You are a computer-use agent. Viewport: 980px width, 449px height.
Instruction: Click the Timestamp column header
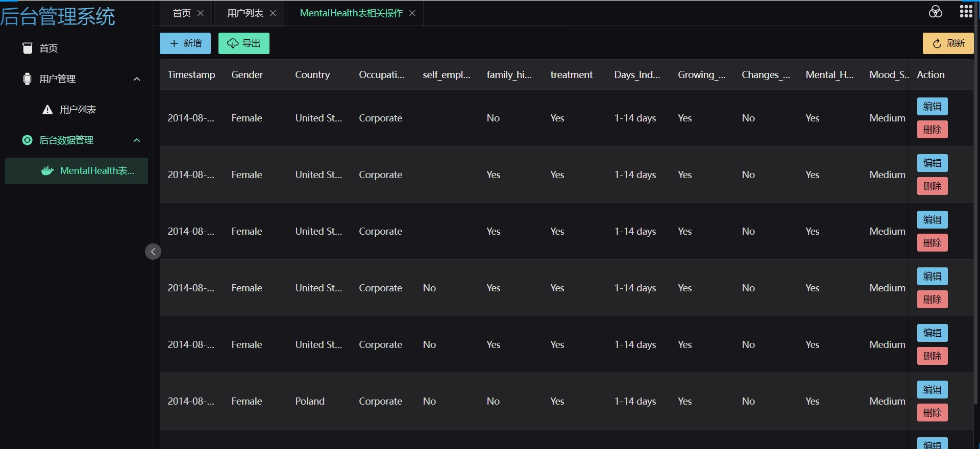coord(191,75)
